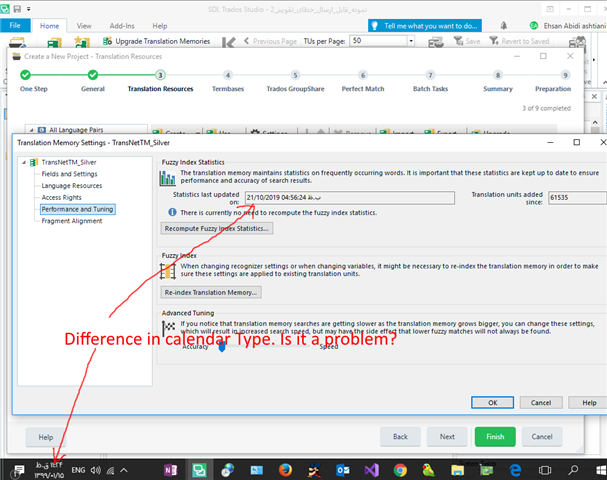The height and width of the screenshot is (480, 607).
Task: Click Upgrade Translation Memories
Action: click(x=156, y=41)
